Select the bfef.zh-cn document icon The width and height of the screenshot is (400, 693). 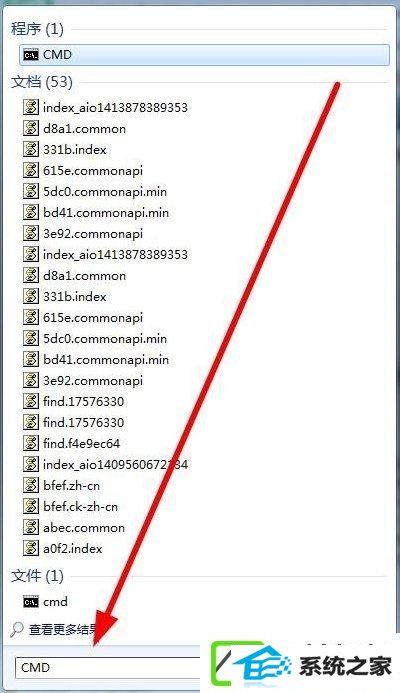(x=31, y=485)
